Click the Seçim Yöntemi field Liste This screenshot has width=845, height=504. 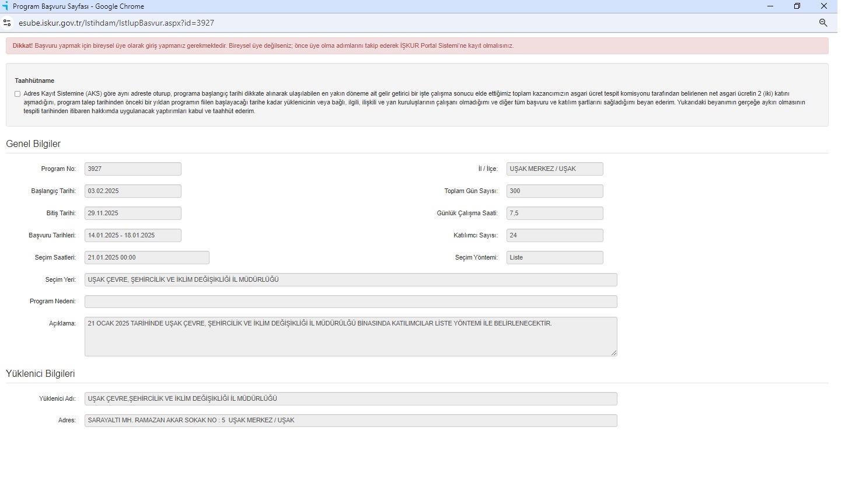point(555,258)
